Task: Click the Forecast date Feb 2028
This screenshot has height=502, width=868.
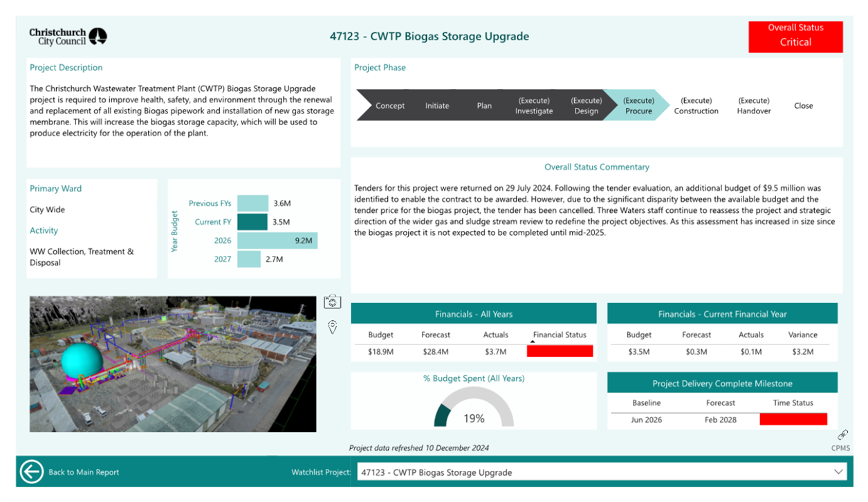Action: click(x=721, y=420)
